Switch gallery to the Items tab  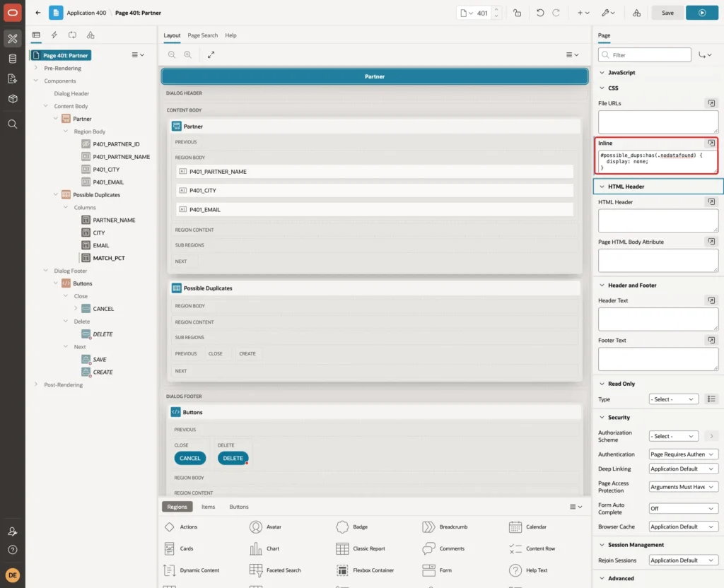tap(209, 507)
